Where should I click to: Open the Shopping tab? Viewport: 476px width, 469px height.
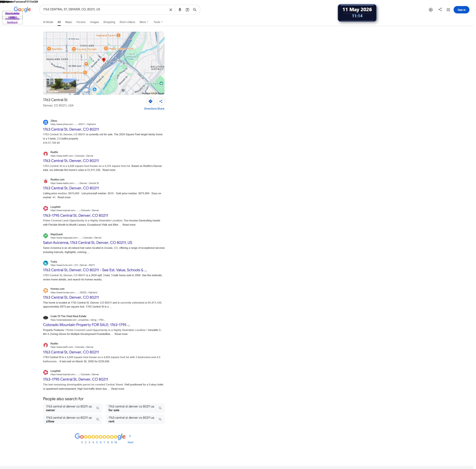(x=109, y=22)
